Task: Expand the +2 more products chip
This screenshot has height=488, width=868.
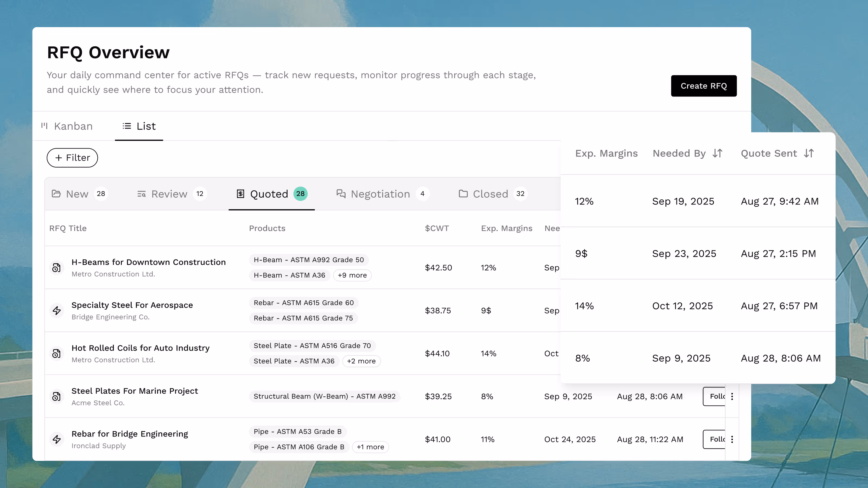Action: tap(361, 361)
